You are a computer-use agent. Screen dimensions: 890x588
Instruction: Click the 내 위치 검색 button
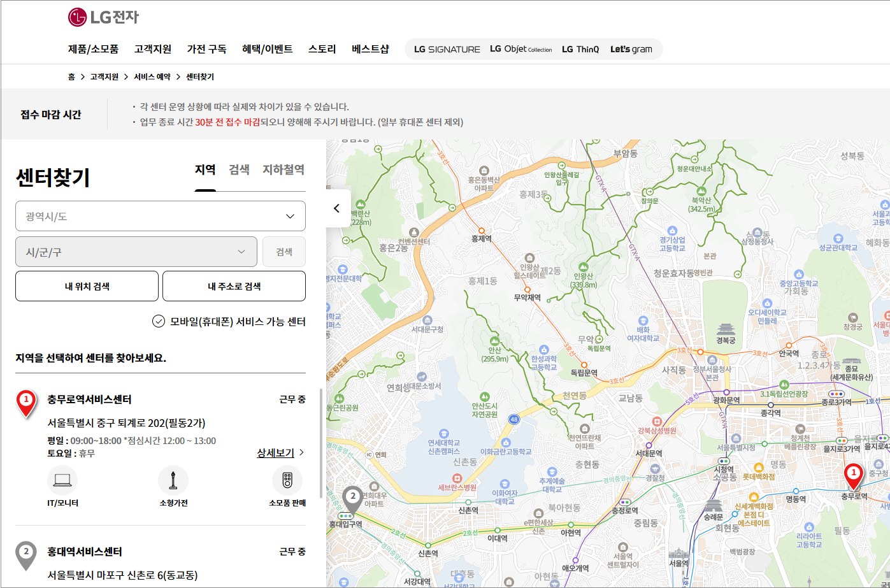pos(87,285)
